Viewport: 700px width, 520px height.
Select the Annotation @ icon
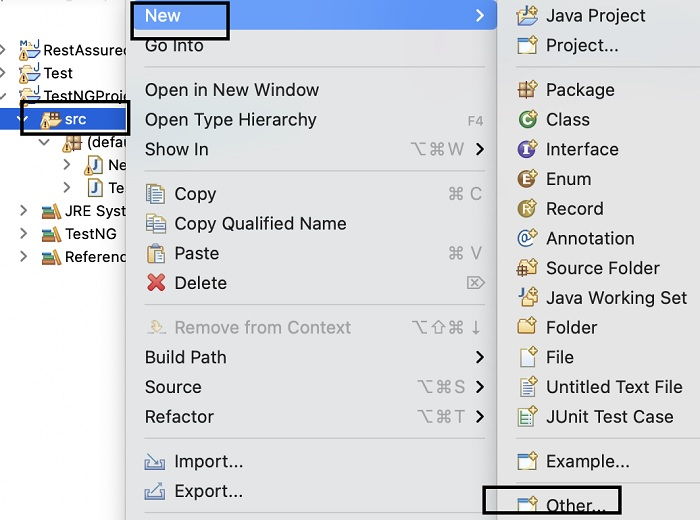coord(528,239)
